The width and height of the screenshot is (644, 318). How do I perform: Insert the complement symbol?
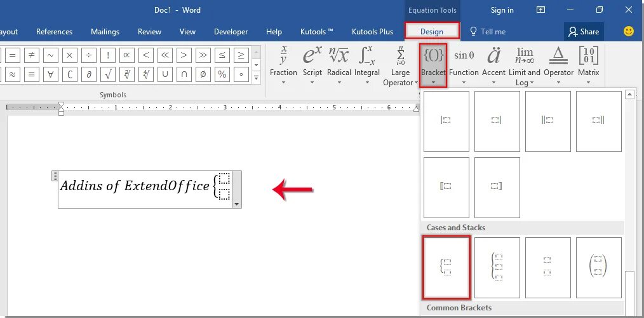tap(70, 74)
